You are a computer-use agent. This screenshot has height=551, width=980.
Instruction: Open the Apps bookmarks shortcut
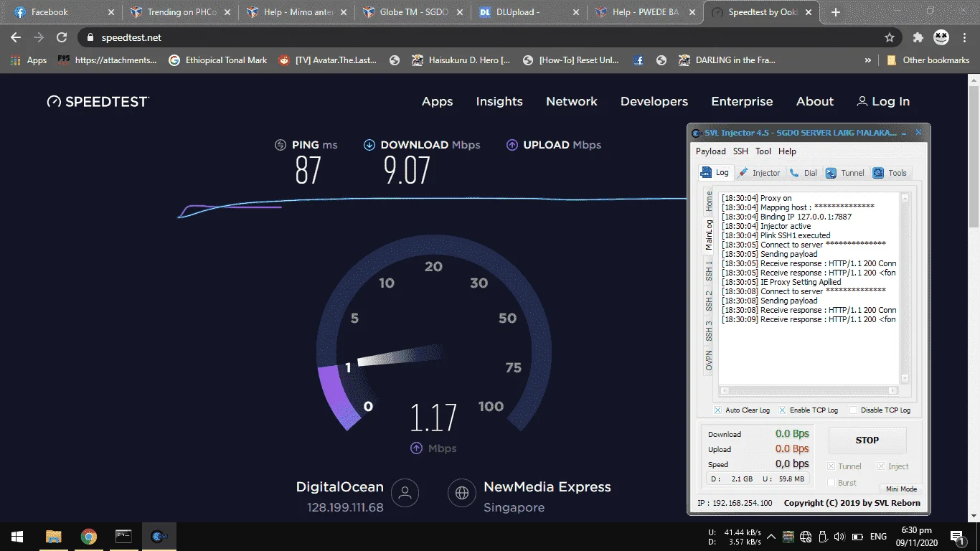click(x=29, y=60)
